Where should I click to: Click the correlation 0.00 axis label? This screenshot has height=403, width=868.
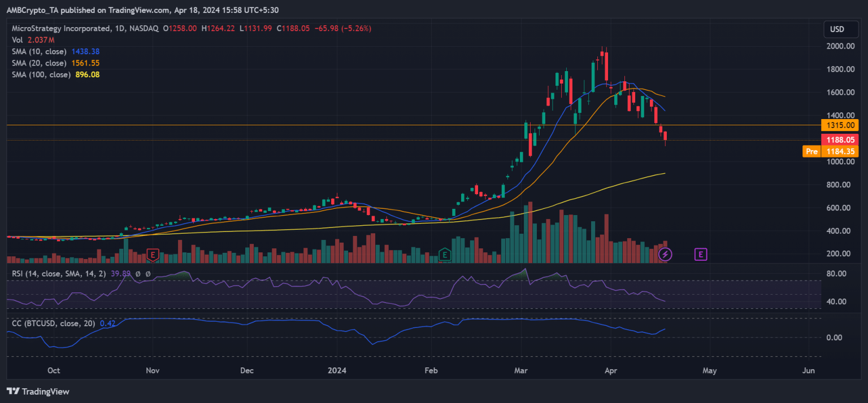pos(835,338)
